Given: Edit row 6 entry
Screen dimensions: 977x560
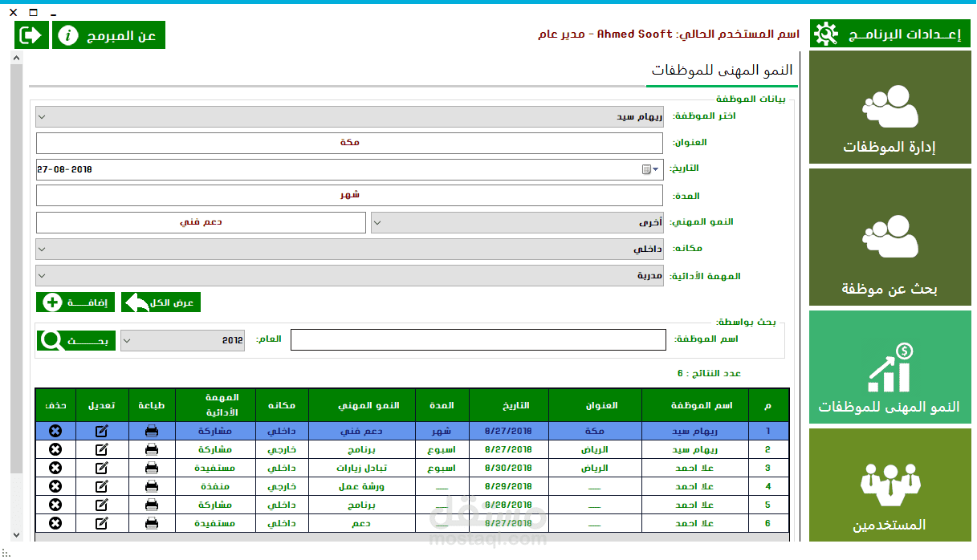Looking at the screenshot, I should tap(102, 523).
